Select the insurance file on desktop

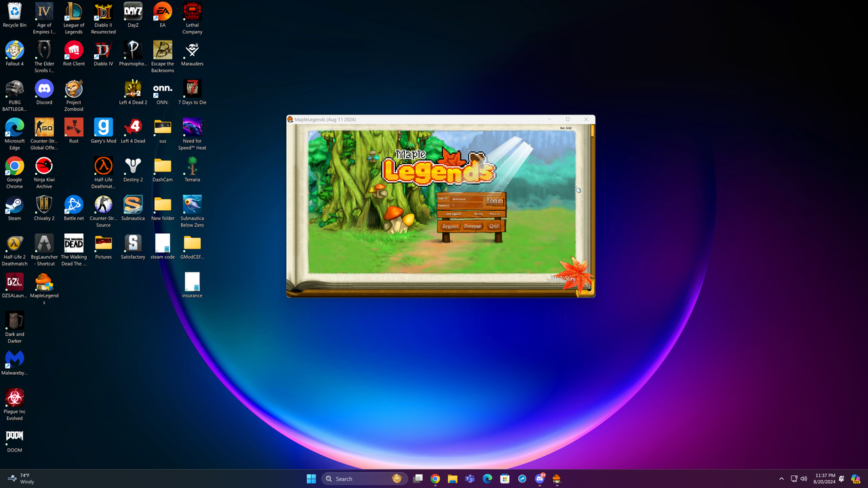192,285
